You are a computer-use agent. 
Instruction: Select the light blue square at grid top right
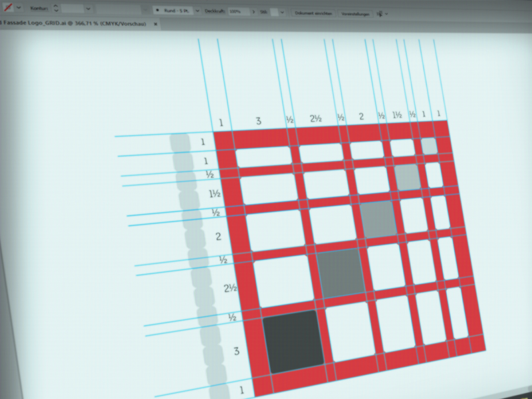point(429,146)
